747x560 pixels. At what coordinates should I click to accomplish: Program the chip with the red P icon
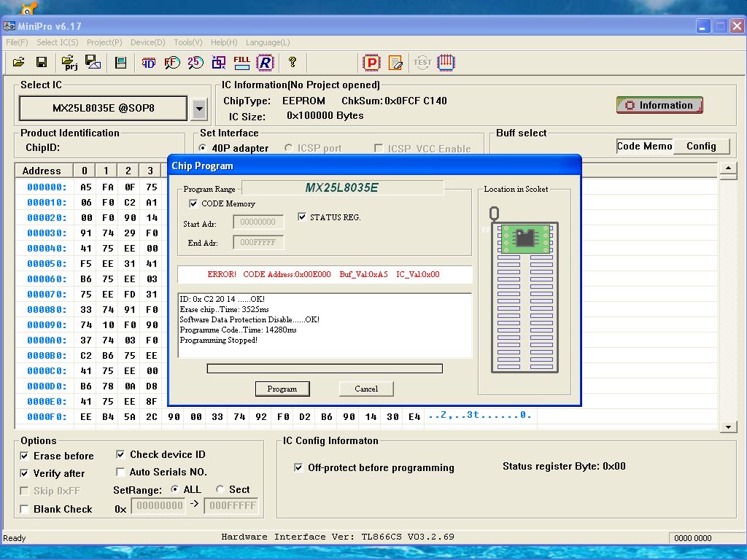point(371,63)
